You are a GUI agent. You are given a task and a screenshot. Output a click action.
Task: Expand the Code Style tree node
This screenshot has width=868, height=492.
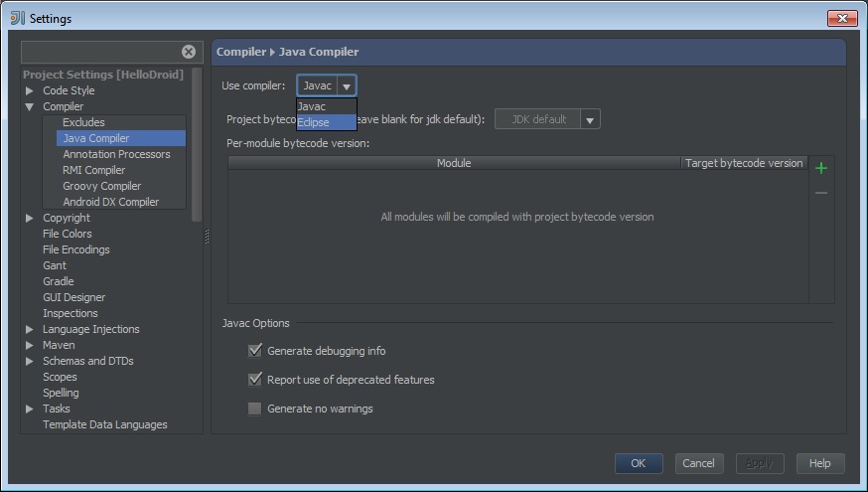30,90
